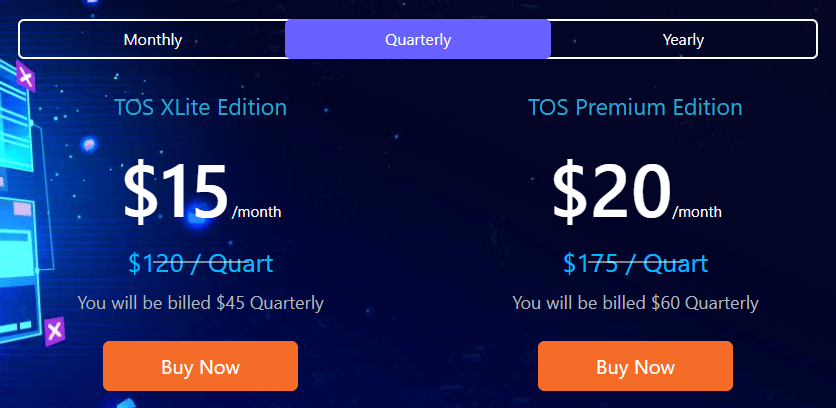Viewport: 836px width, 408px height.
Task: Click the glowing orb under the $15 price
Action: [194, 227]
